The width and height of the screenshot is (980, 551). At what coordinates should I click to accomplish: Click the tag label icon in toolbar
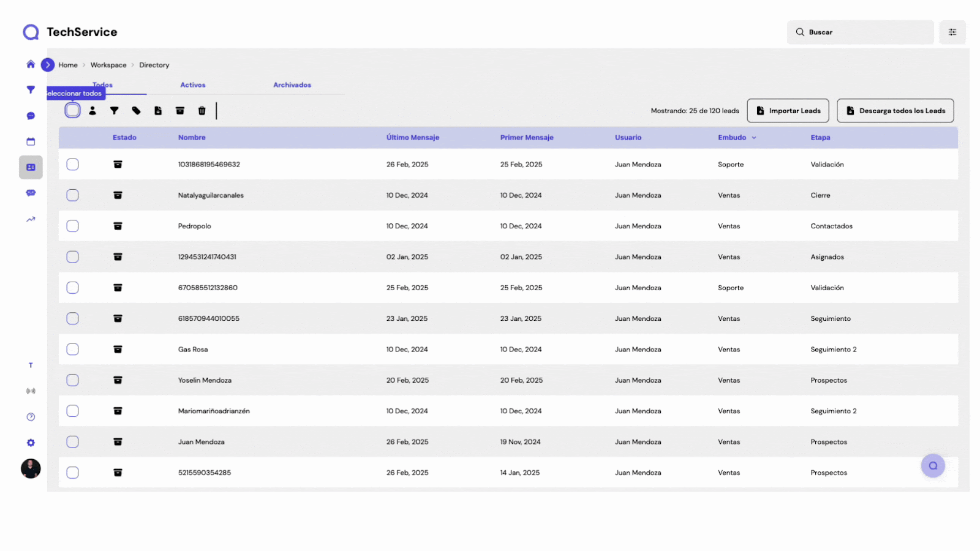click(136, 111)
